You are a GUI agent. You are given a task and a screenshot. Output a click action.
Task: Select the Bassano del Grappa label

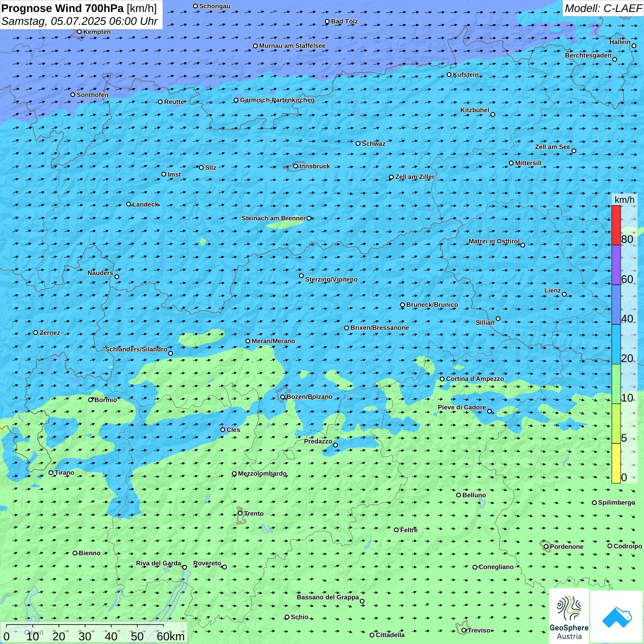(328, 597)
